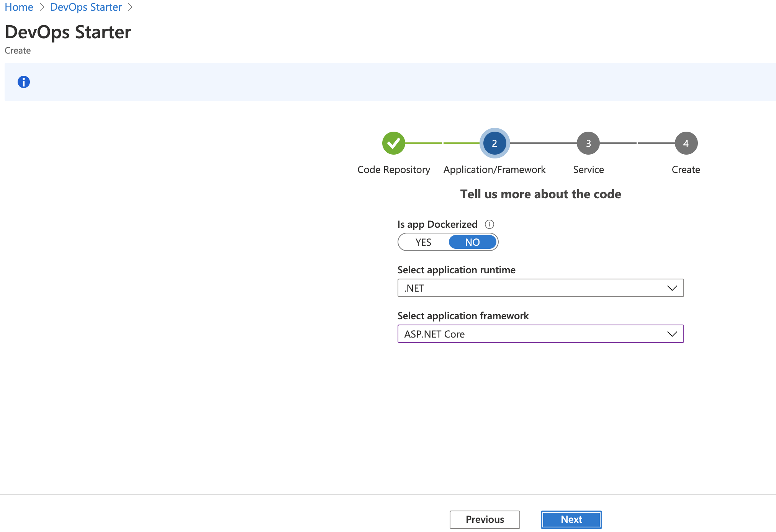This screenshot has height=532, width=776.
Task: Jump to step 3 Service circle
Action: [x=588, y=143]
